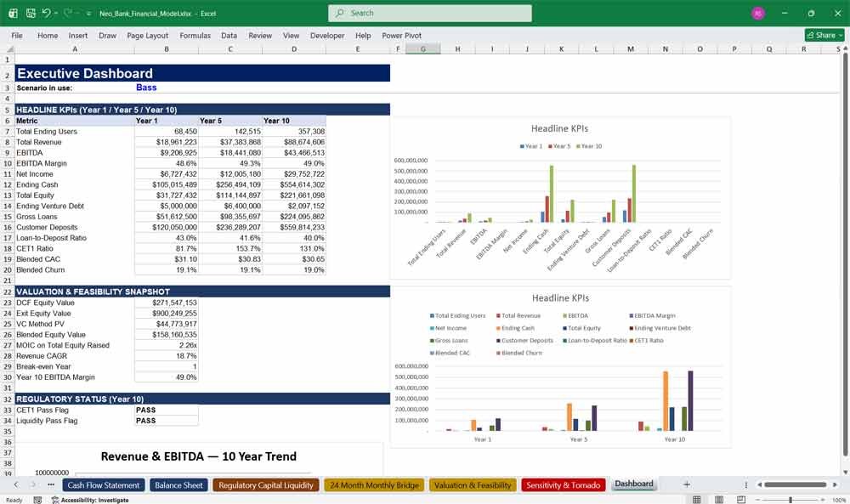Select Liquidity Pass Flag PASS cell
This screenshot has width=850, height=504.
coord(167,421)
